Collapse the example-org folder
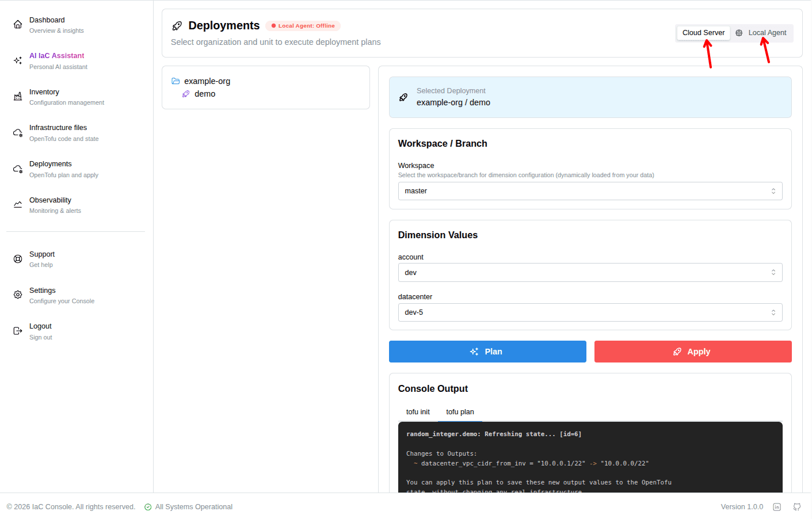This screenshot has width=812, height=519. pyautogui.click(x=207, y=81)
